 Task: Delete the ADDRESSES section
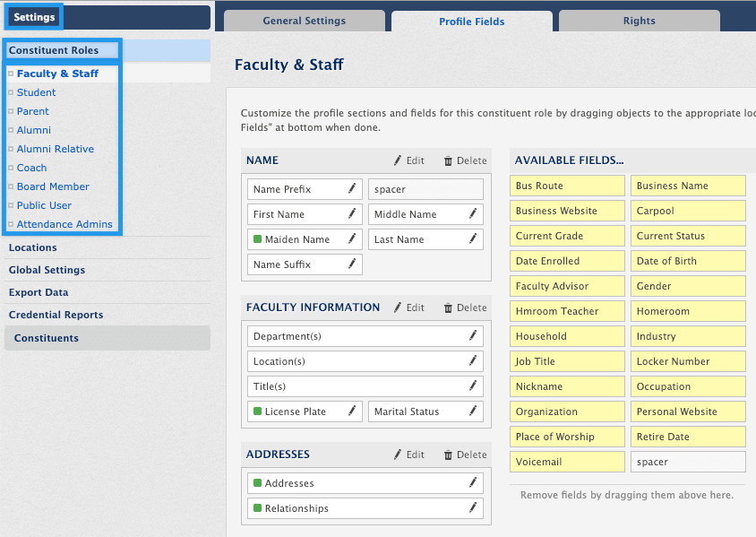[x=465, y=455]
